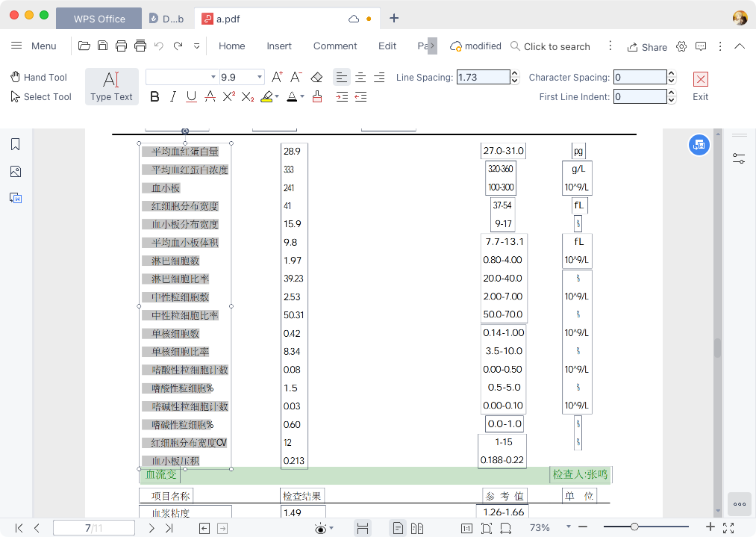Click the superscript icon
756x537 pixels.
point(229,96)
